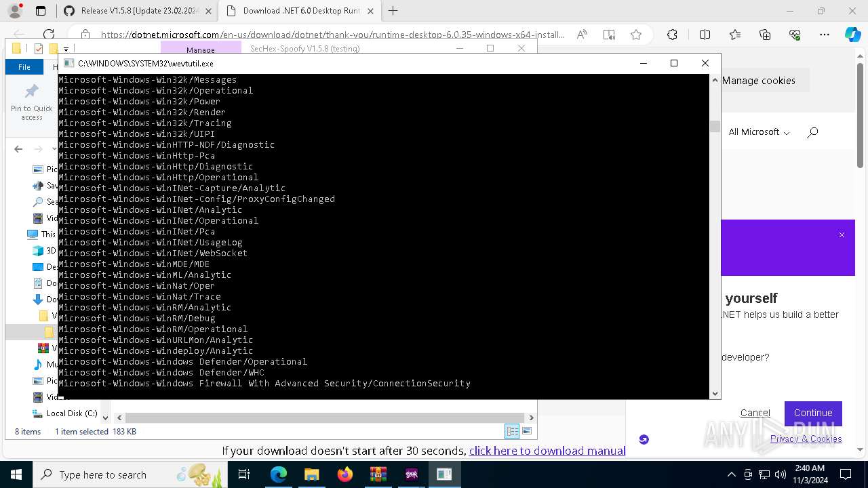
Task: Click the right arrow of Explorer horizontal scrollbar
Action: tap(531, 418)
